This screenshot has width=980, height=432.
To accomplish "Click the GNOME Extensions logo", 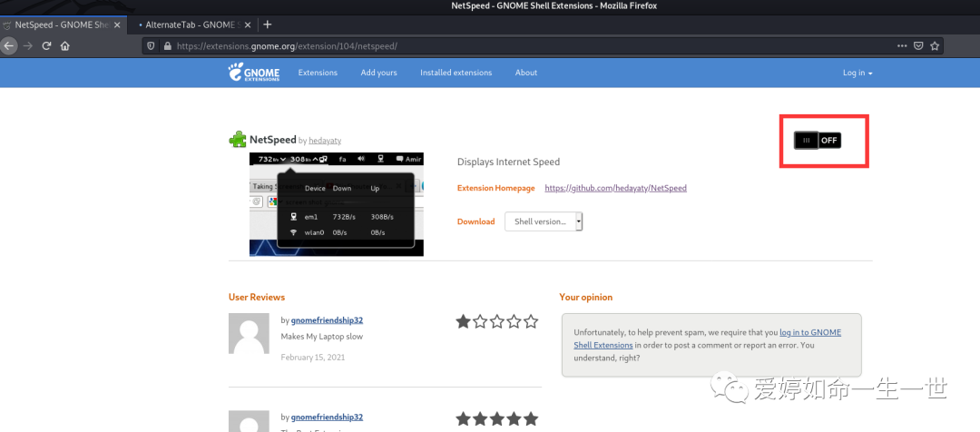I will pyautogui.click(x=254, y=73).
